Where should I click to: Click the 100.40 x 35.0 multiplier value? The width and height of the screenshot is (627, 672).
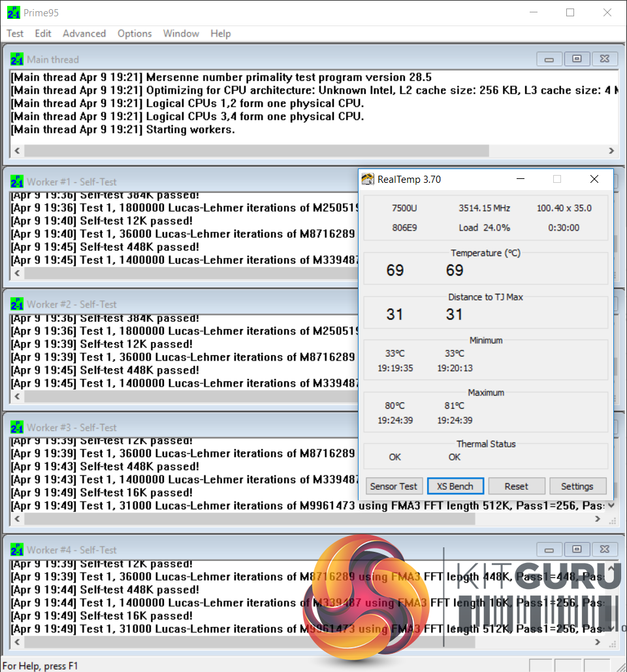[564, 208]
